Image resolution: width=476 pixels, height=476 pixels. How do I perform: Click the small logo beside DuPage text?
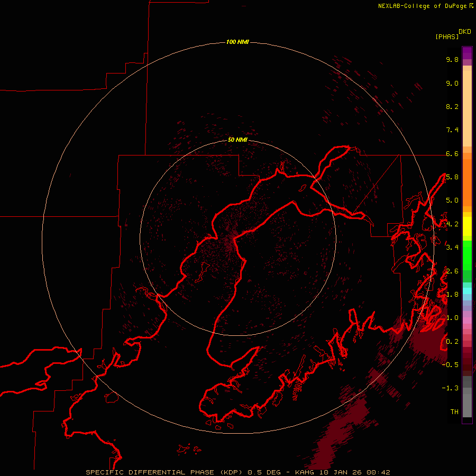click(471, 5)
